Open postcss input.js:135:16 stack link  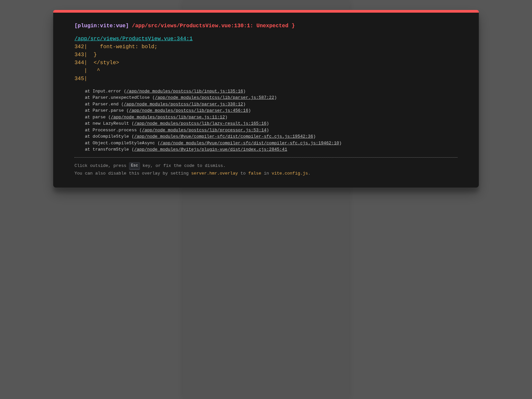pyautogui.click(x=185, y=91)
